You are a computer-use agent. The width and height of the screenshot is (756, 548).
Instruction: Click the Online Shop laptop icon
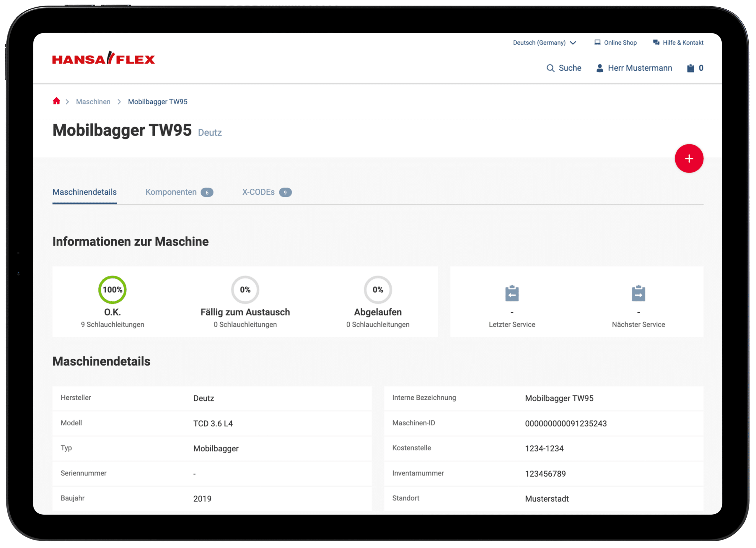(x=597, y=42)
